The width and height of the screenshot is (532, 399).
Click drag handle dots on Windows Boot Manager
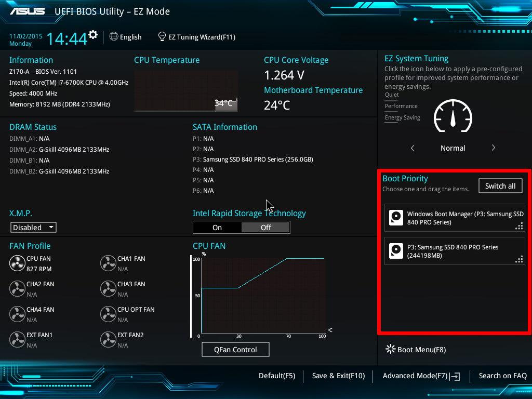(519, 226)
